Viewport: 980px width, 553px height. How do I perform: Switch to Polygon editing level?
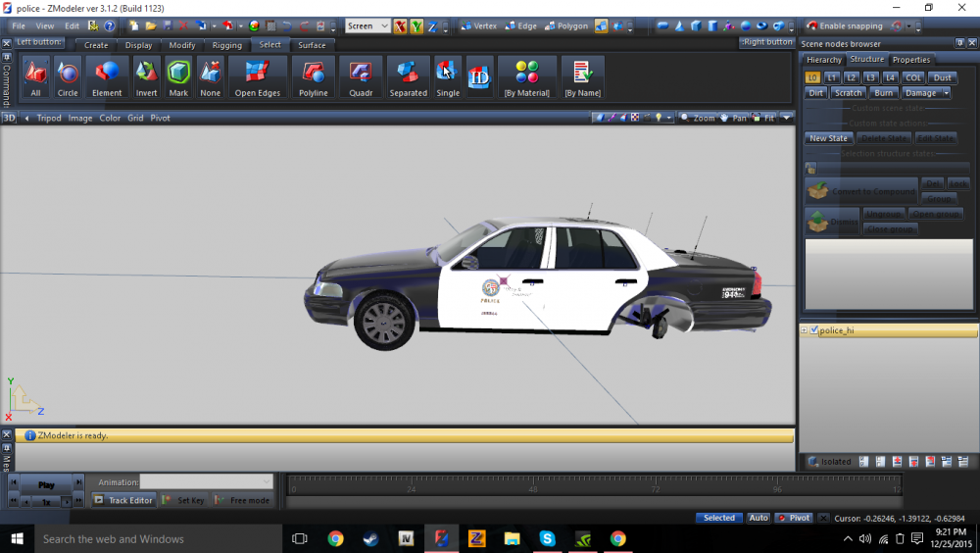[566, 25]
